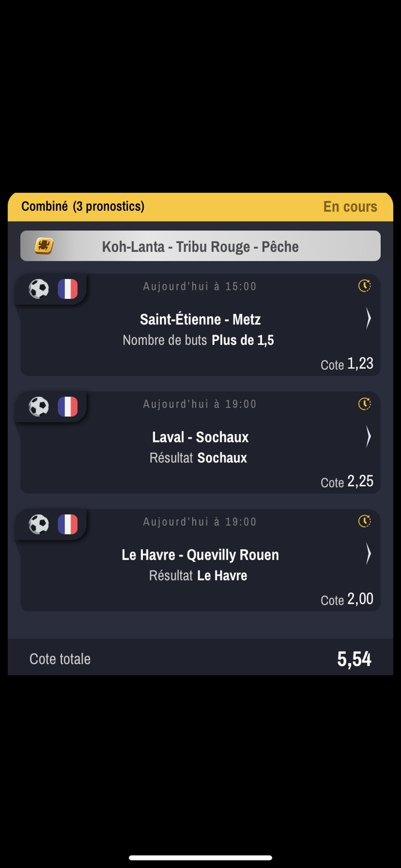Click pending clock icon on Saint-Étienne bet
This screenshot has width=401, height=868.
(x=365, y=285)
